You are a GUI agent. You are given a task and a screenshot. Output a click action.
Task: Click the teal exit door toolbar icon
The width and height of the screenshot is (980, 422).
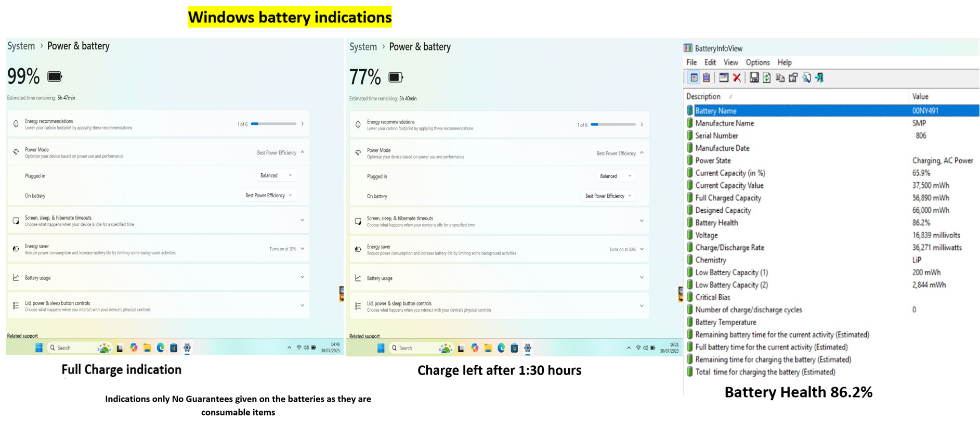(x=820, y=78)
